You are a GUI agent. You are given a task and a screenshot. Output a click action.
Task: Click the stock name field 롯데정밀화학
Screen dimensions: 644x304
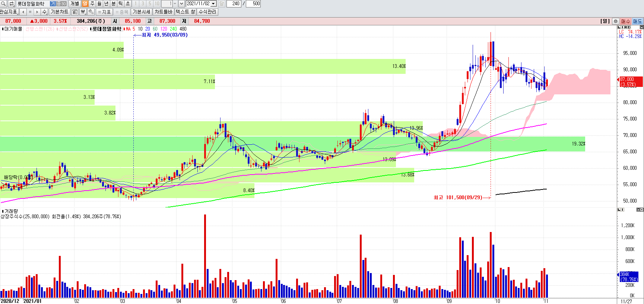32,4
